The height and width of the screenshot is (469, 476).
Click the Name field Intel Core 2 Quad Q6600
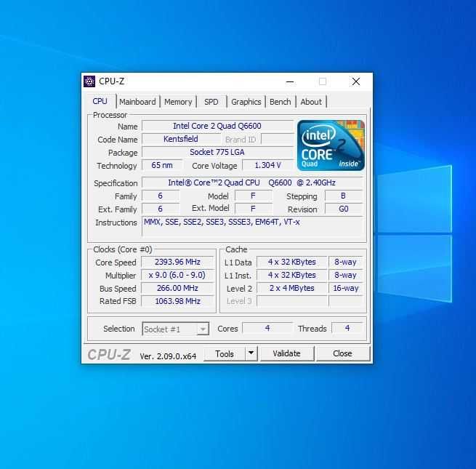[x=217, y=126]
